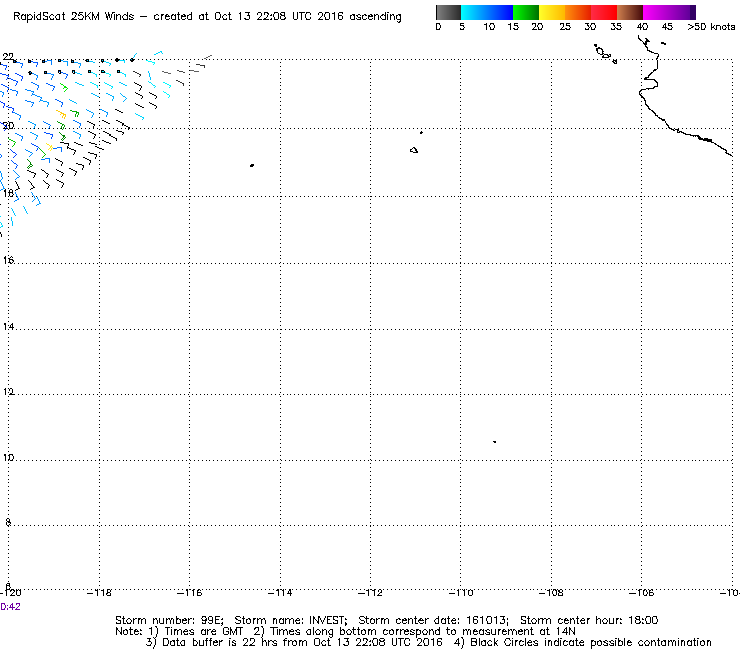
Task: Click the latitude label '10'
Action: click(8, 457)
